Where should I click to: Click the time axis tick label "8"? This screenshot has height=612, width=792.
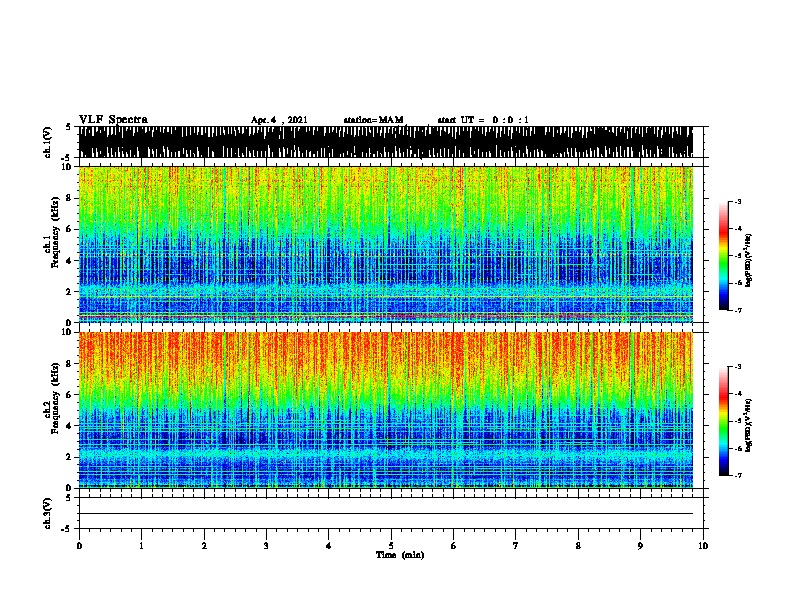[578, 546]
